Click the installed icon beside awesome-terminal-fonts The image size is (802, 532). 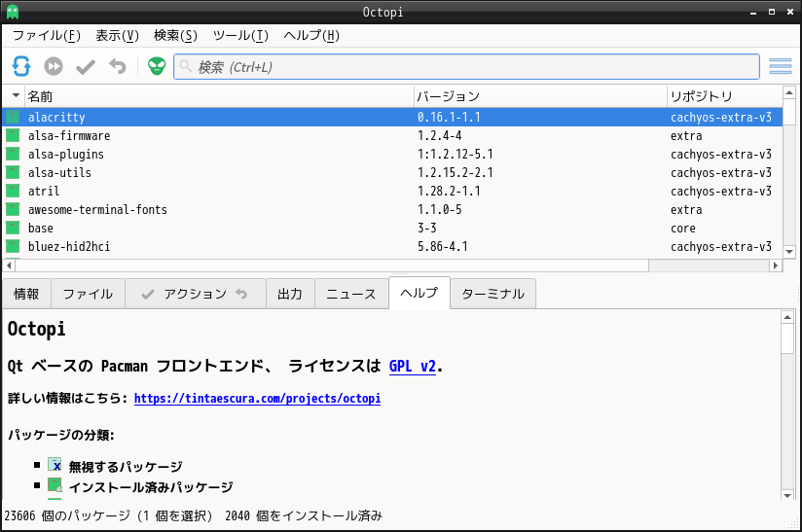[x=13, y=209]
